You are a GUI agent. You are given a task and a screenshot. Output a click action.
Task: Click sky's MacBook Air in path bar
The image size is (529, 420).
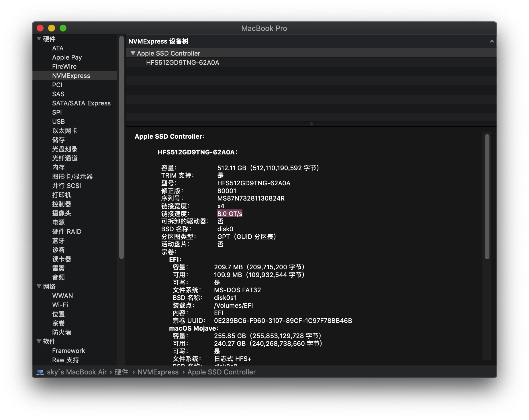click(77, 372)
